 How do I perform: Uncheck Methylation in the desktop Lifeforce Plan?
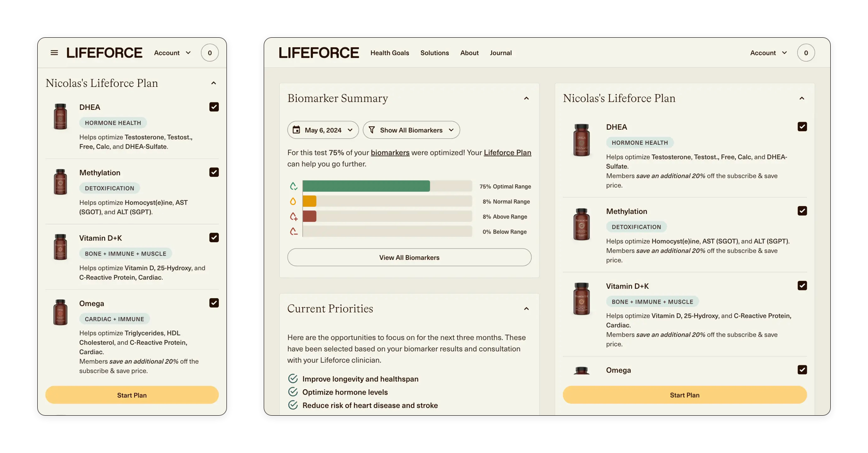[802, 211]
